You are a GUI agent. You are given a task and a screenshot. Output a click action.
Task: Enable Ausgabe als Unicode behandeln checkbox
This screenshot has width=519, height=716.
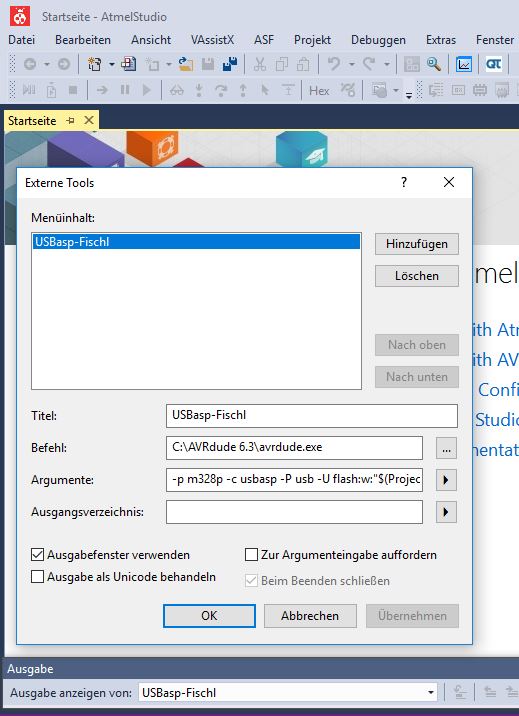pyautogui.click(x=37, y=577)
